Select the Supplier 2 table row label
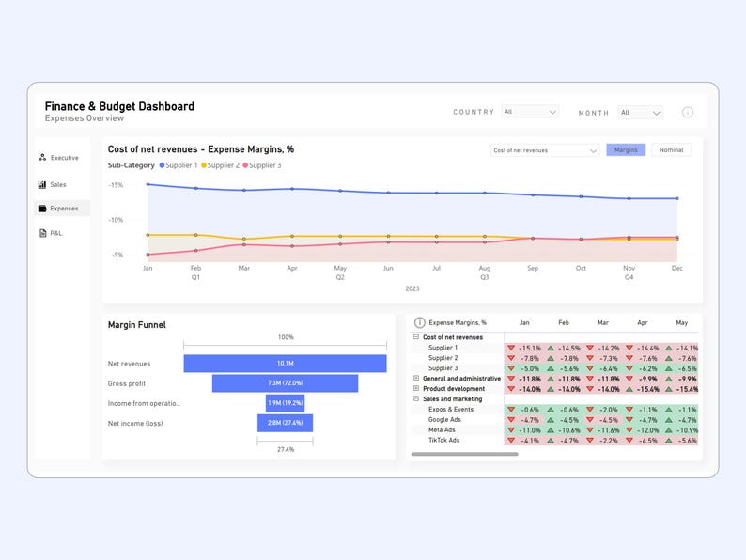746x560 pixels. (443, 358)
